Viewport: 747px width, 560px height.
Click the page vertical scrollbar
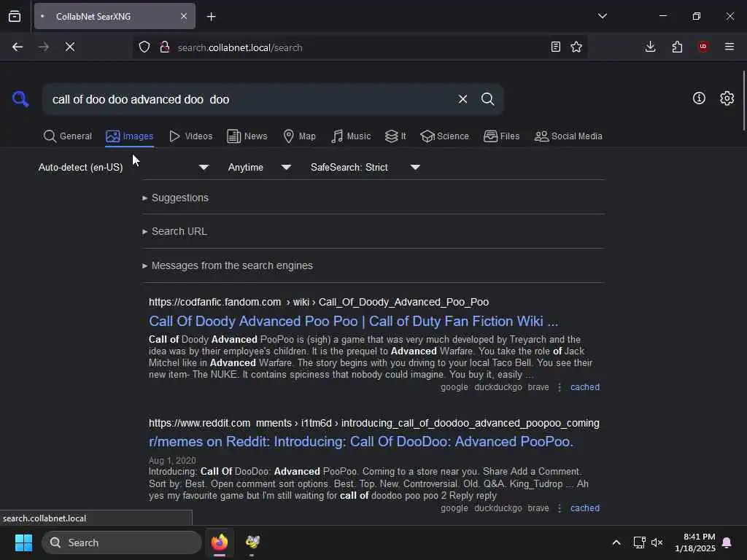point(743,100)
